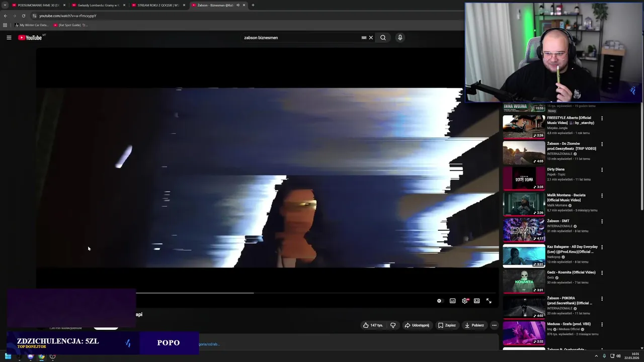Open options for Kaz Bałagane video
This screenshot has width=644, height=362.
point(602,247)
